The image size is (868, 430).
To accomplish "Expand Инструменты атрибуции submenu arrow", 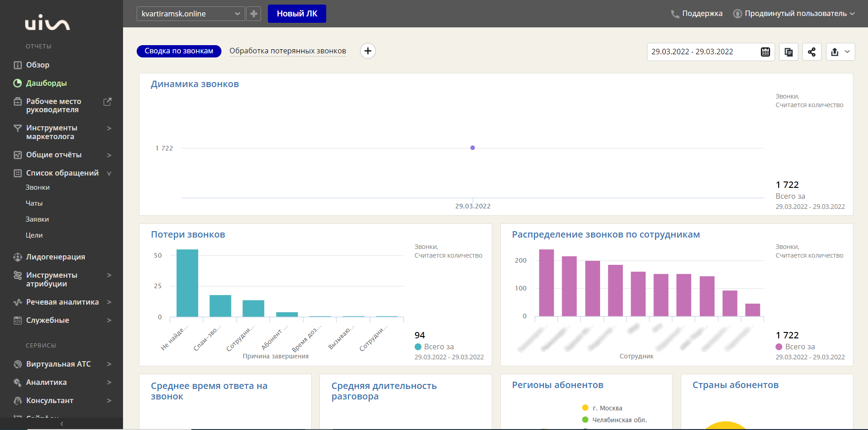I will [x=109, y=275].
